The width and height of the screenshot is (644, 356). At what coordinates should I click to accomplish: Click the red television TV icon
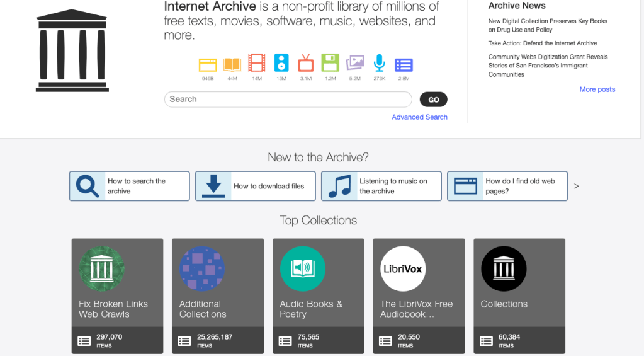[x=306, y=63]
